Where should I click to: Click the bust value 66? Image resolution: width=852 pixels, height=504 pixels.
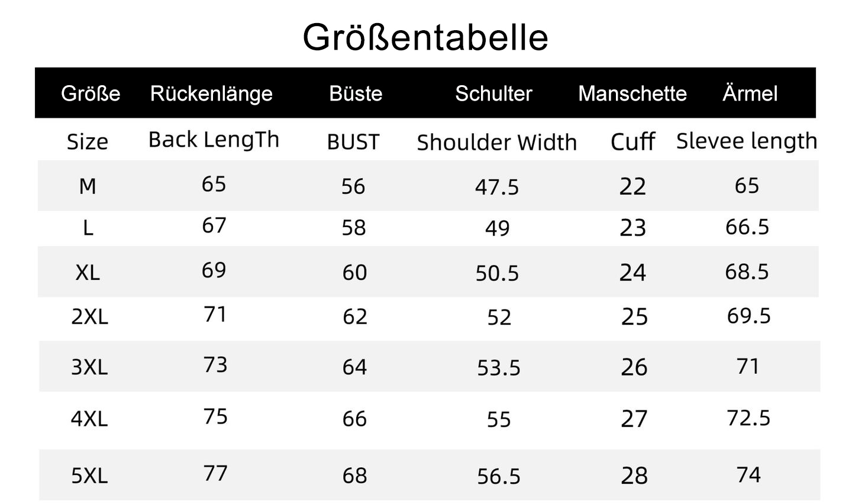(354, 419)
